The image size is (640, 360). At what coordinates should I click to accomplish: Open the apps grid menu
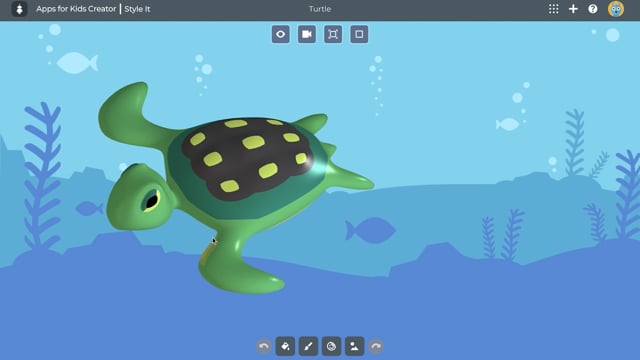(553, 9)
